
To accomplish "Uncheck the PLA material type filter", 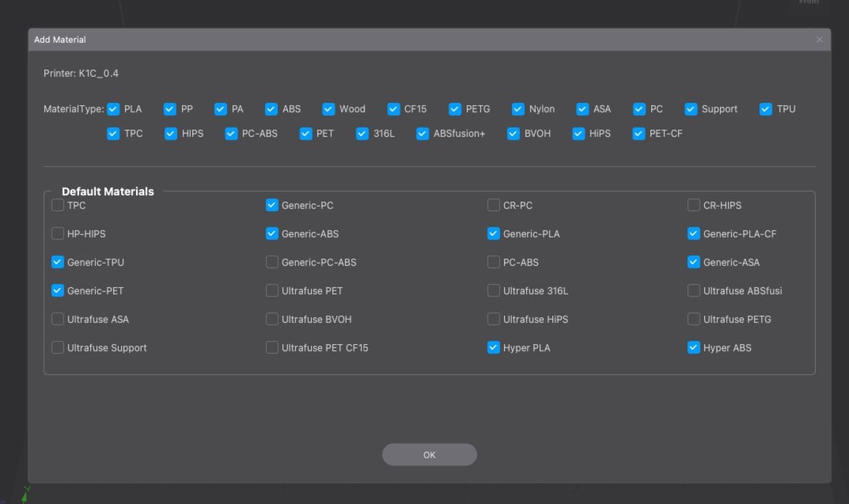I will 113,109.
